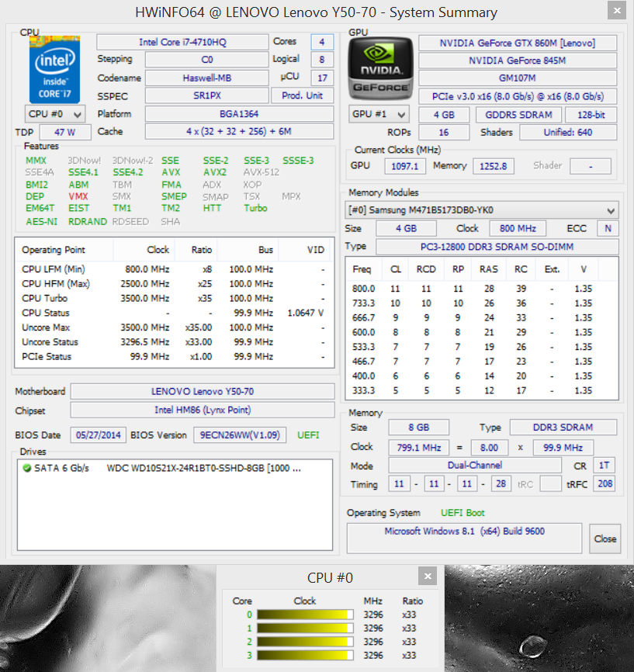Click the GDDR5 SDRAM field
Screen dimensions: 634x672
point(518,115)
